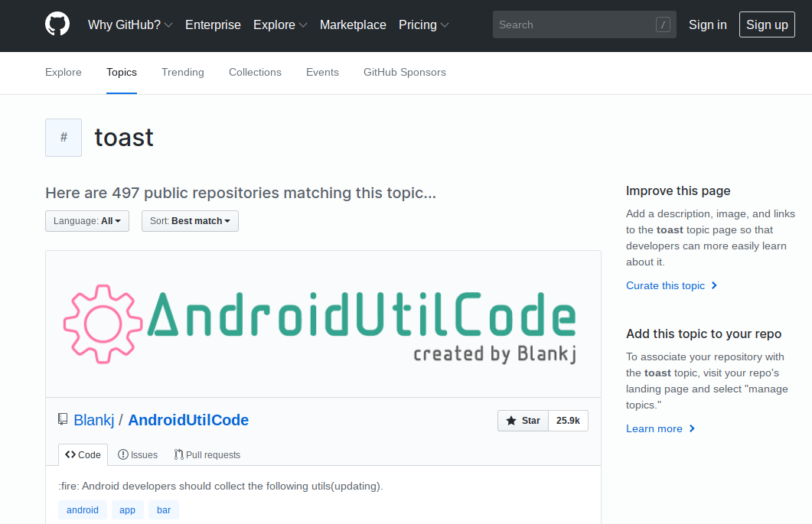812x524 pixels.
Task: Expand the Pricing dropdown
Action: (x=424, y=24)
